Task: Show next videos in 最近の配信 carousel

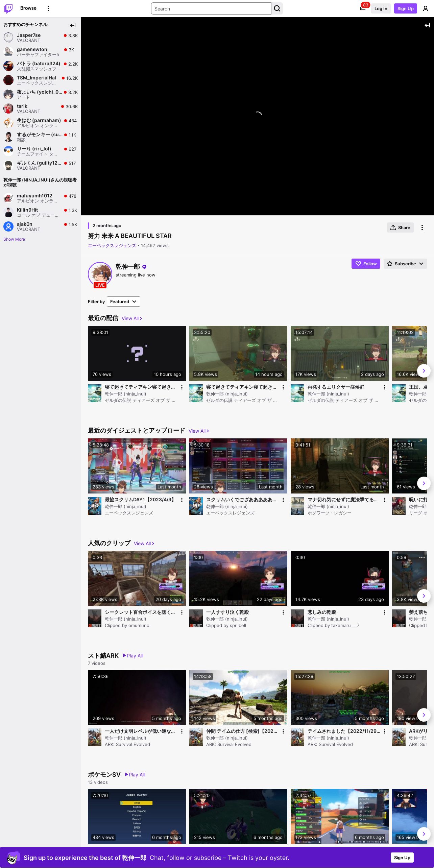Action: [424, 371]
